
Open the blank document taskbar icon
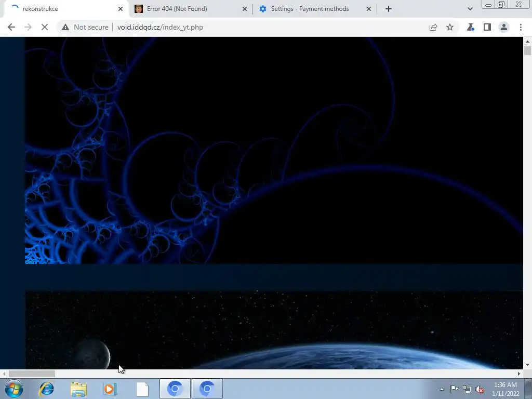[142, 389]
